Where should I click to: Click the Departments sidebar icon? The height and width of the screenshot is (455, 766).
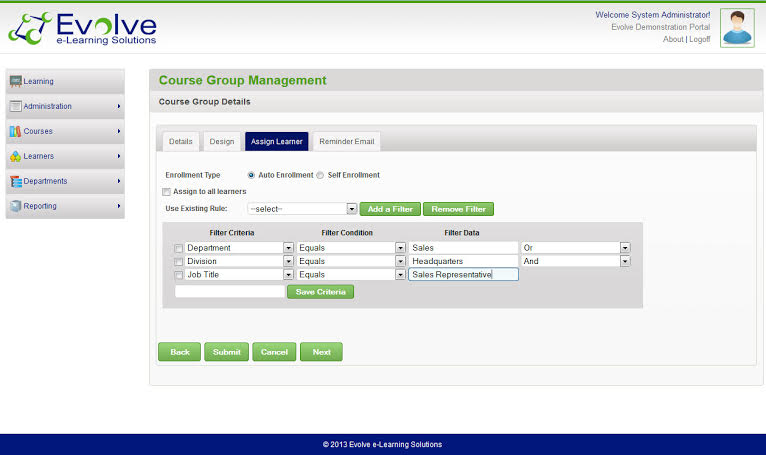pos(16,181)
